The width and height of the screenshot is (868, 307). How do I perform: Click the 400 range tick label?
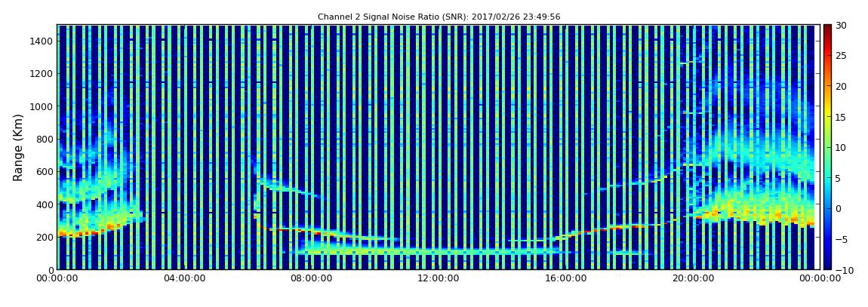(x=45, y=204)
